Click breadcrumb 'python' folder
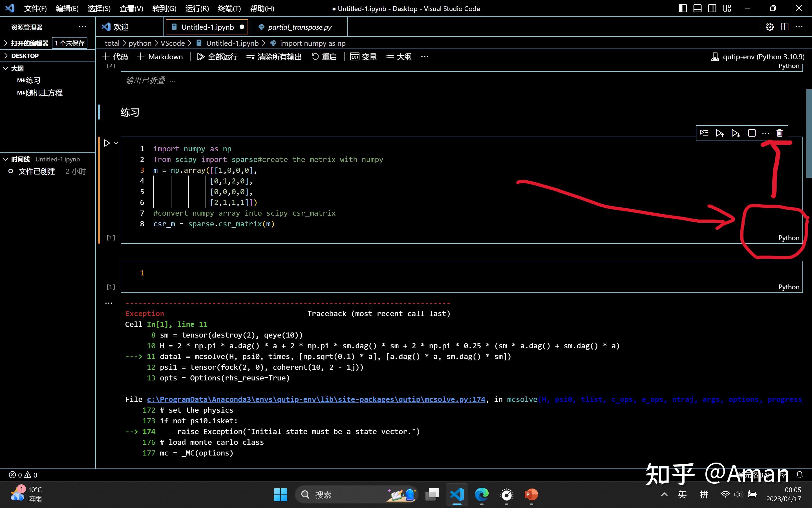Image resolution: width=812 pixels, height=508 pixels. 140,43
